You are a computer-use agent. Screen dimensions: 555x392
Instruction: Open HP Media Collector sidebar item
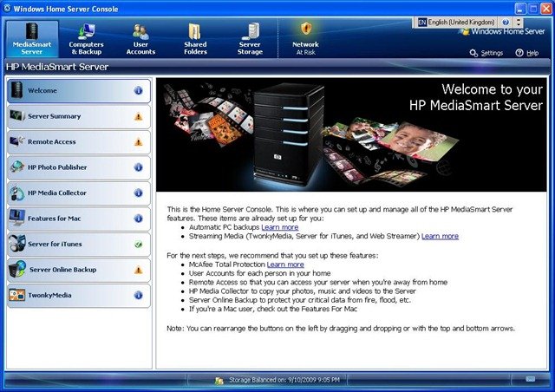click(79, 193)
